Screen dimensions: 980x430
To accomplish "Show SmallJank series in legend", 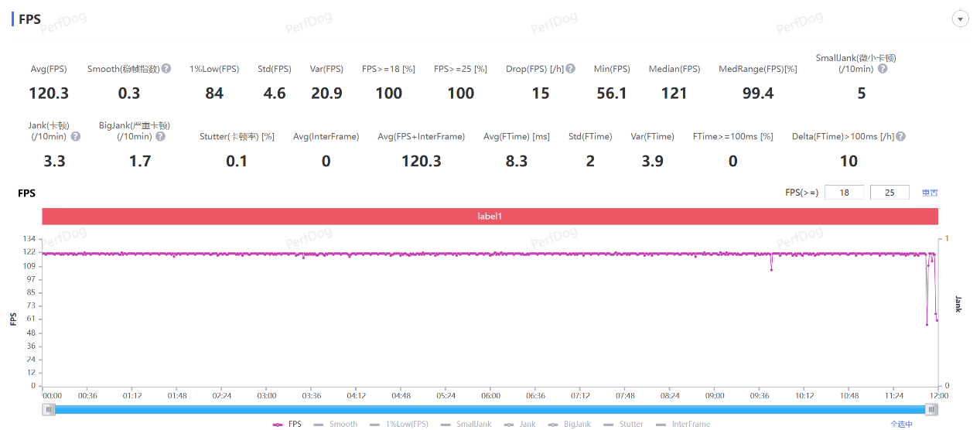I will [x=466, y=424].
